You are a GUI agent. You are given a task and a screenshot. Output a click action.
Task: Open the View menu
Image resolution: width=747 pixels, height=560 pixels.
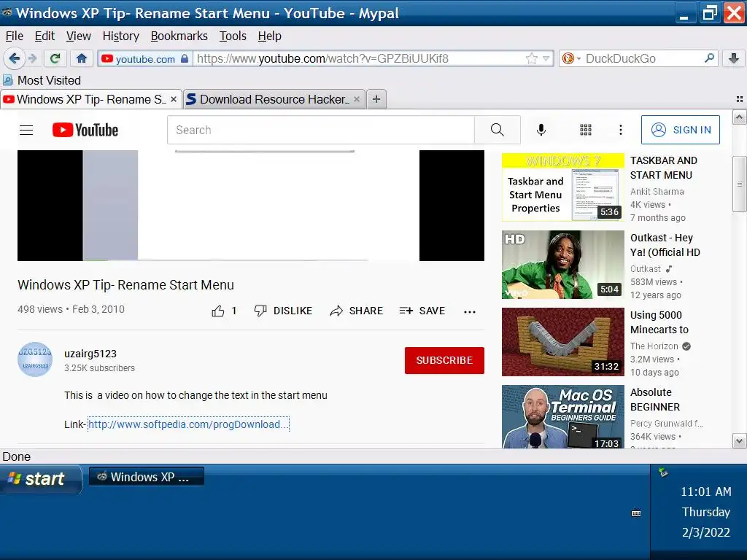tap(79, 36)
